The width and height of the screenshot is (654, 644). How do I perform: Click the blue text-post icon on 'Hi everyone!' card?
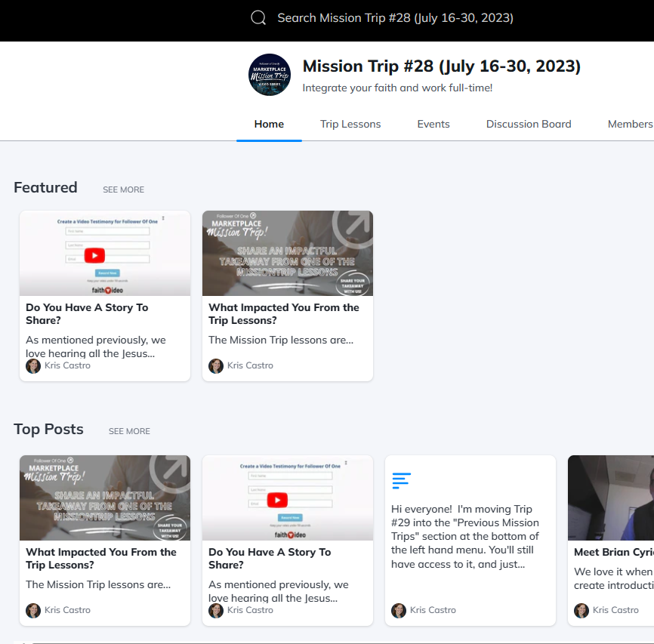pyautogui.click(x=401, y=480)
